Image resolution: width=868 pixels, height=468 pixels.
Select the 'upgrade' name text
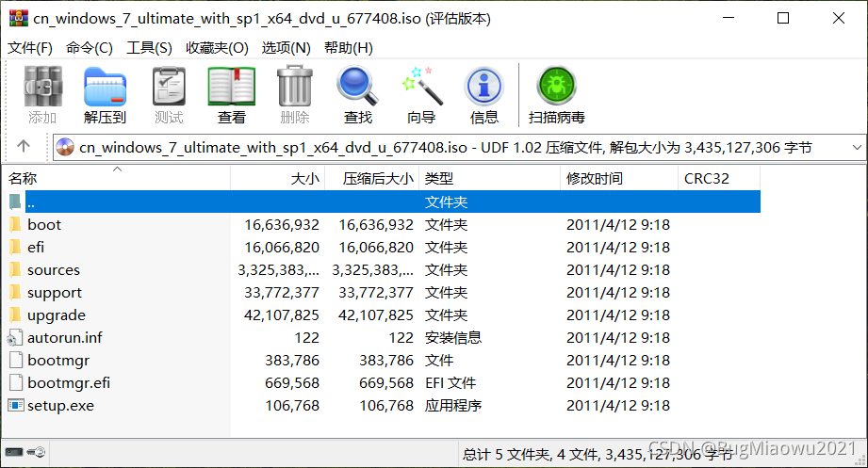tap(57, 315)
